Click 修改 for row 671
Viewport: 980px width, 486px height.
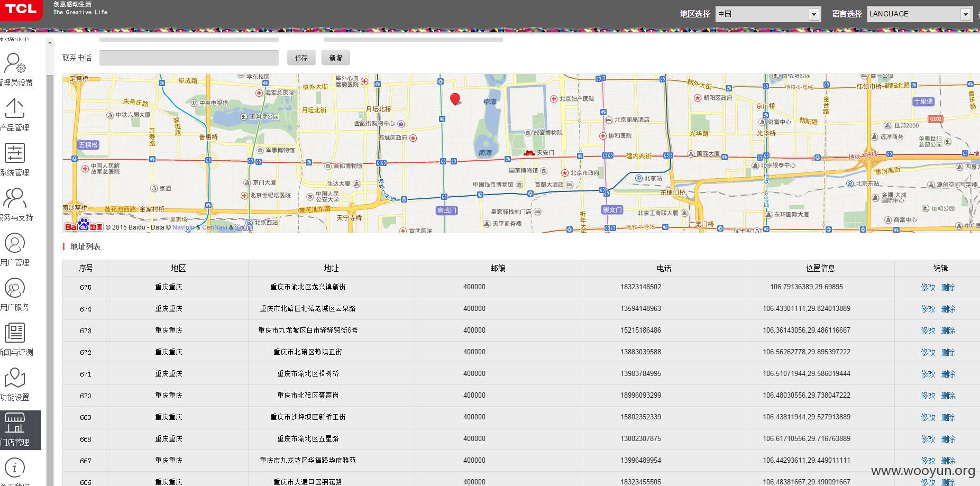928,374
